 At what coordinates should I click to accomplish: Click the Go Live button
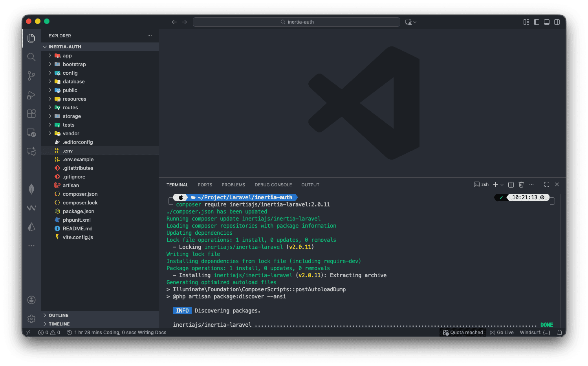coord(502,332)
